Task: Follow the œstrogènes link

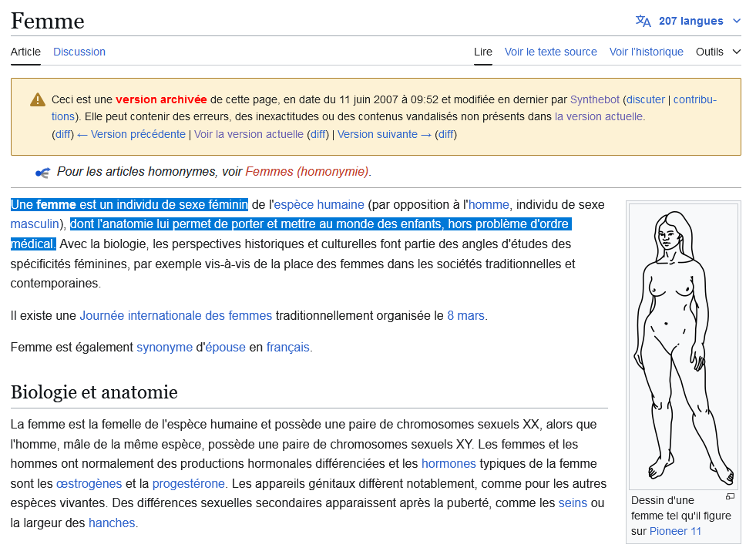Action: point(89,484)
